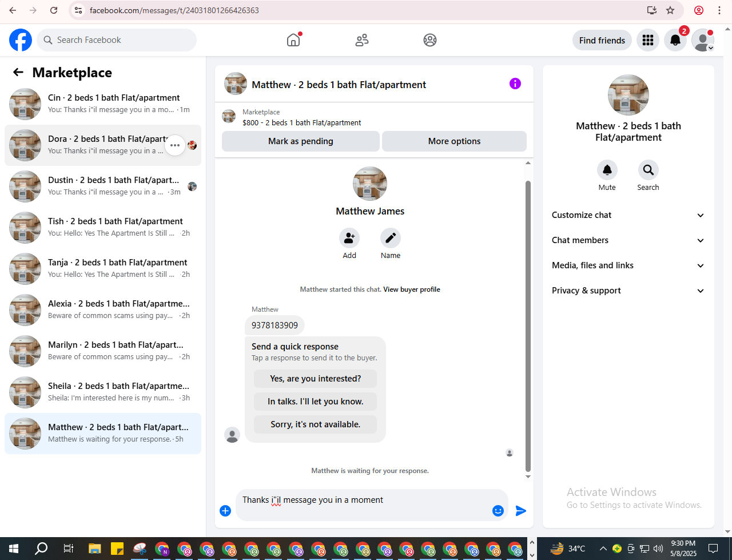Open Windows taskbar search
Viewport: 732px width, 560px height.
pos(41,549)
